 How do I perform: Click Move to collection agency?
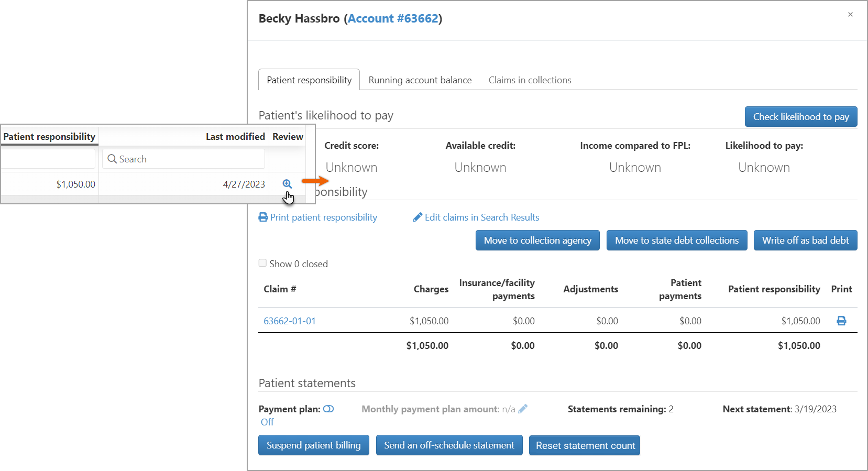537,240
